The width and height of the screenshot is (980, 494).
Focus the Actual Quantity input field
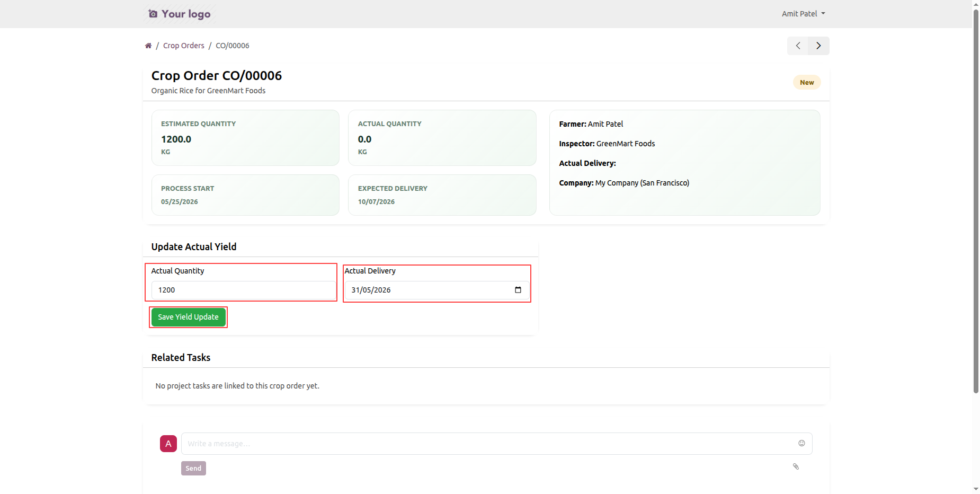click(243, 290)
